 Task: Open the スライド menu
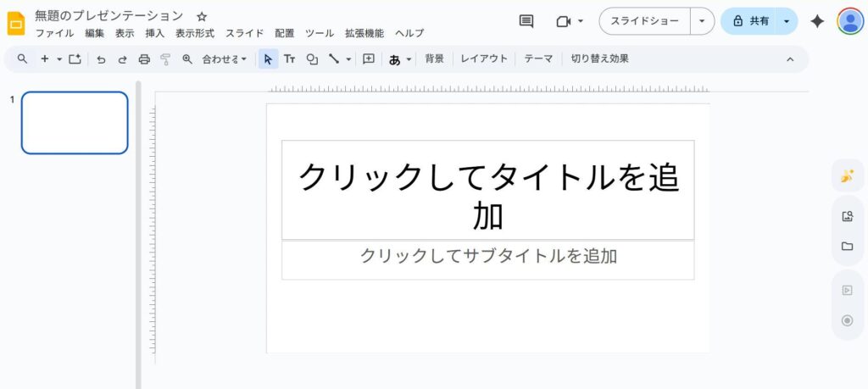click(245, 33)
